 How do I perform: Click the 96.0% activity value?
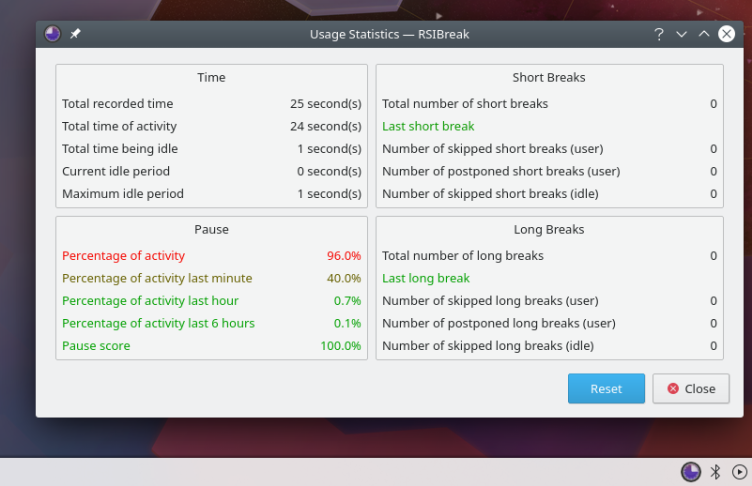tap(343, 255)
